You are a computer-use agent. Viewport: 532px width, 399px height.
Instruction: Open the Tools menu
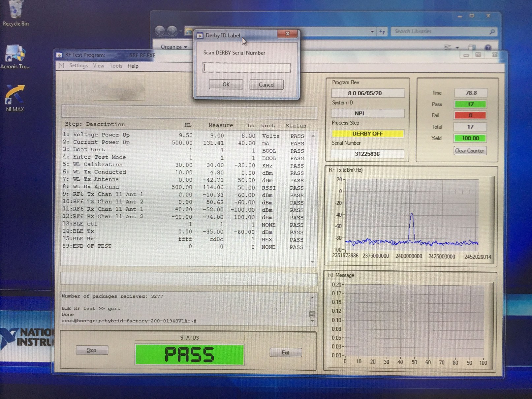click(116, 66)
